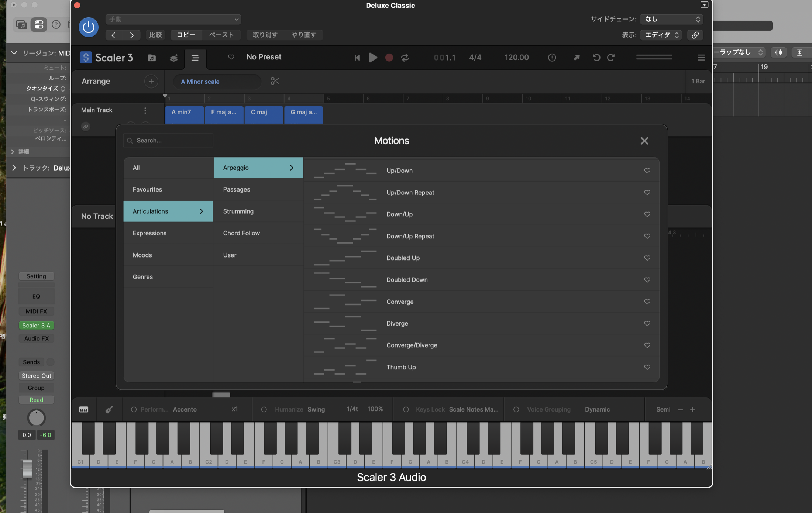The height and width of the screenshot is (513, 812).
Task: Open the view Editor dropdown
Action: click(x=661, y=35)
